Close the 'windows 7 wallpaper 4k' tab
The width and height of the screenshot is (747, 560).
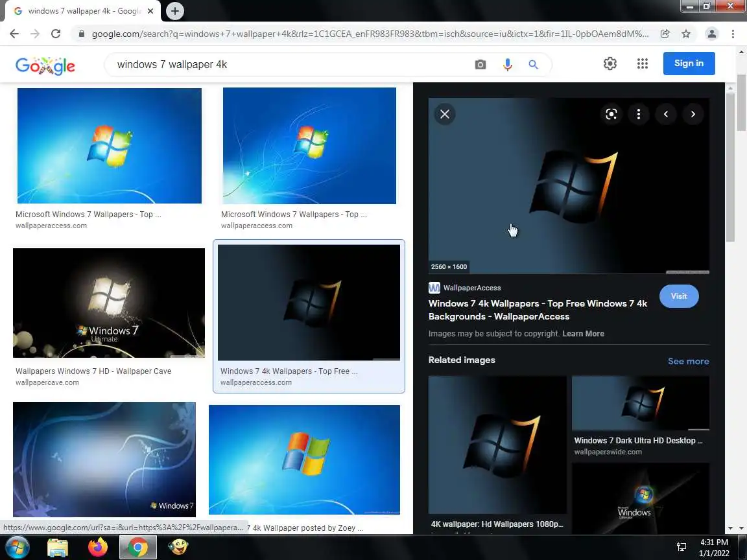click(150, 11)
